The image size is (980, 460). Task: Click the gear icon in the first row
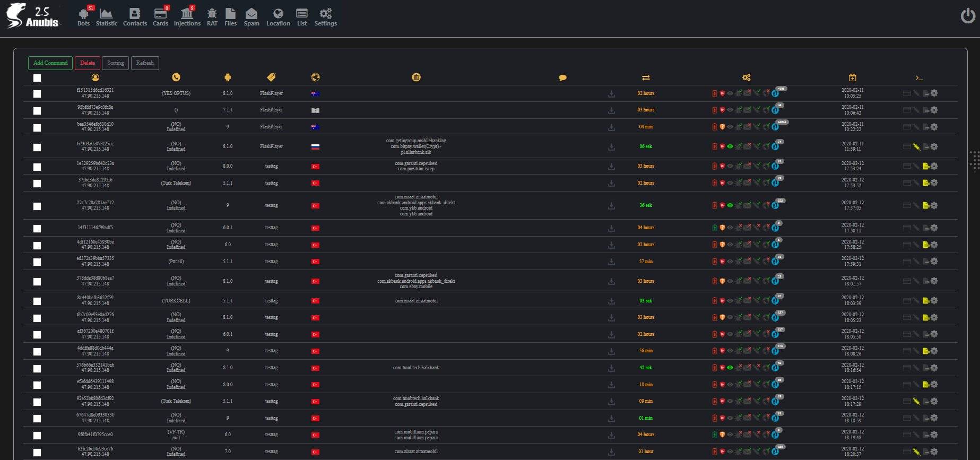point(934,93)
